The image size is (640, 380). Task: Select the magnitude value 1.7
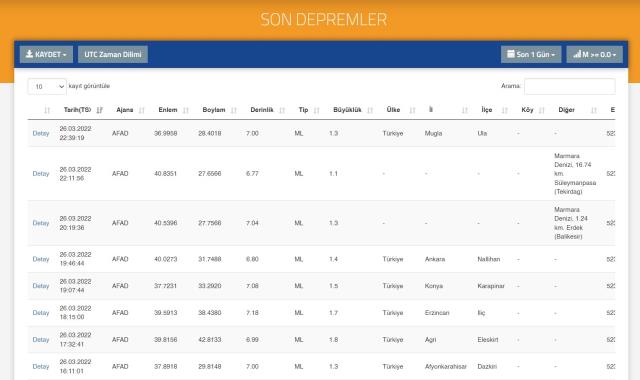tap(333, 313)
